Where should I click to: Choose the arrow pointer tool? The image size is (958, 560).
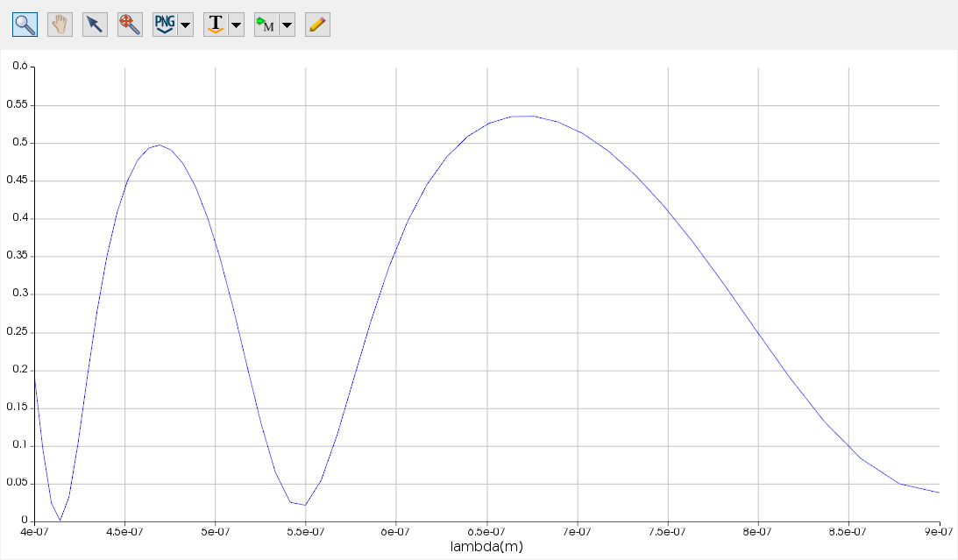[x=95, y=25]
